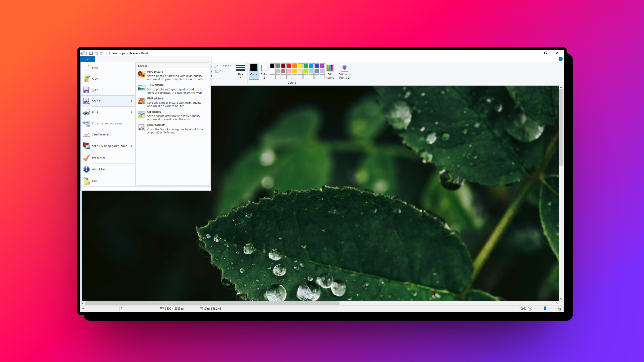This screenshot has height=362, width=644.
Task: Click the Properties checkmark icon
Action: (86, 158)
